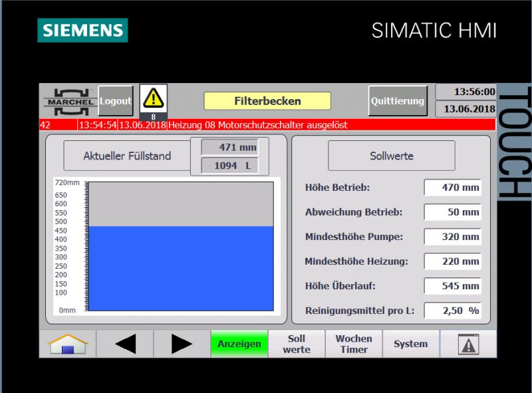Click the 1094 L volume readout
This screenshot has height=393, width=532.
[x=230, y=166]
